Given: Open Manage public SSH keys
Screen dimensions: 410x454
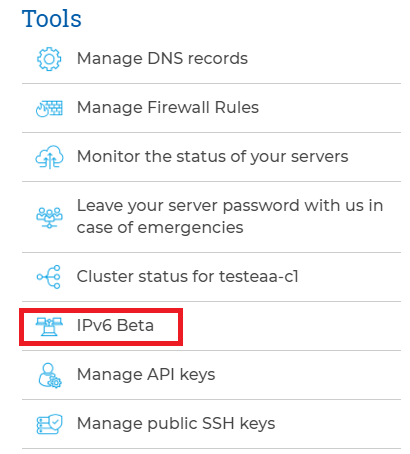Looking at the screenshot, I should pos(176,424).
